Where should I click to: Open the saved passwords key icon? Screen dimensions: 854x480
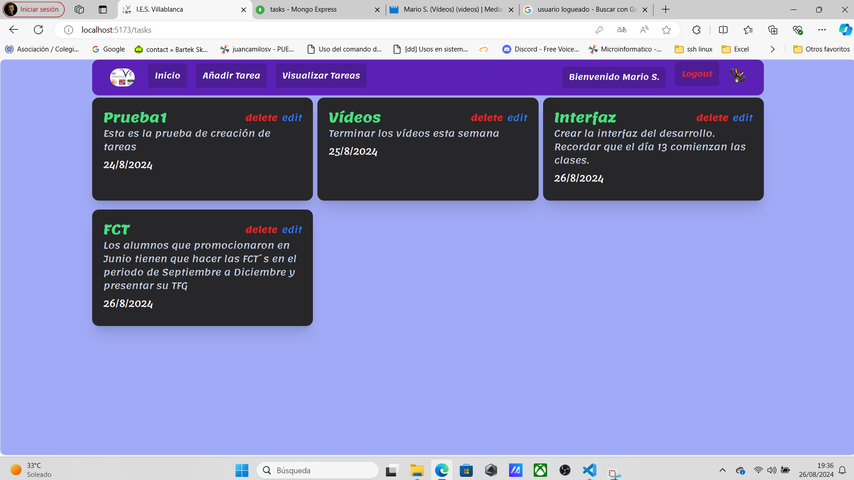[599, 30]
